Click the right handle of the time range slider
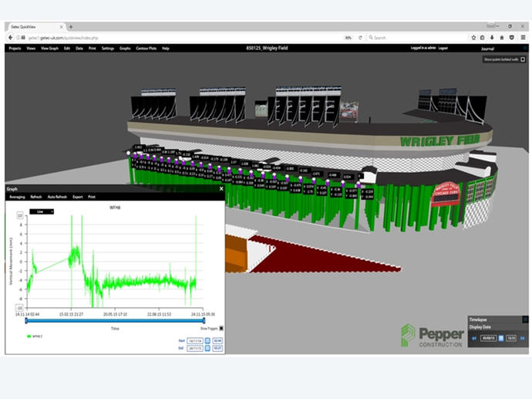 pyautogui.click(x=204, y=320)
